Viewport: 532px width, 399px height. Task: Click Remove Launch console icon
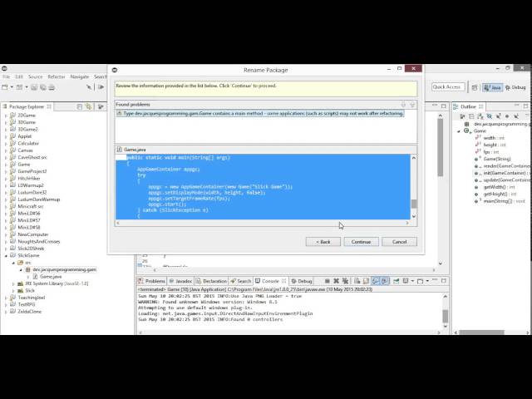[336, 281]
